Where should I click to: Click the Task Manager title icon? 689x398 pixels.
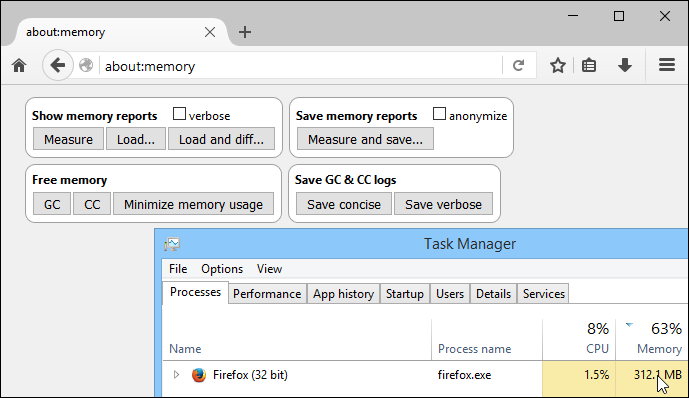click(x=172, y=244)
